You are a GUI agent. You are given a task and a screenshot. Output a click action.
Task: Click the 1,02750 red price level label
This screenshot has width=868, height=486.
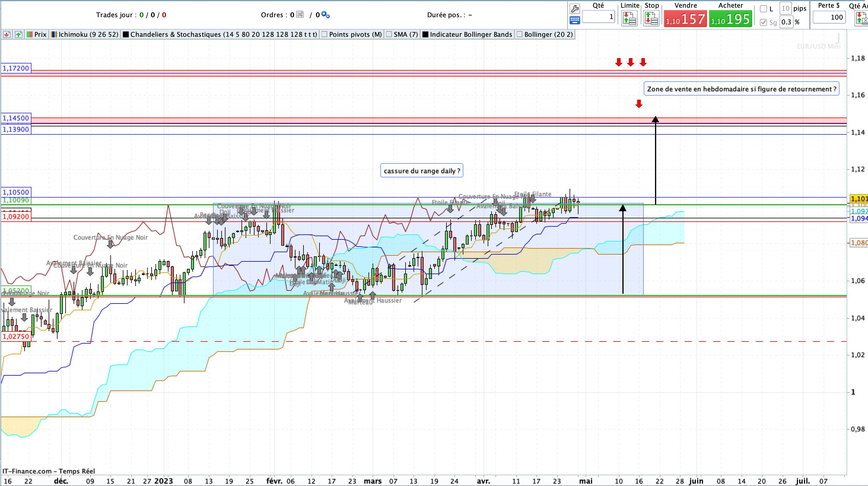16,337
